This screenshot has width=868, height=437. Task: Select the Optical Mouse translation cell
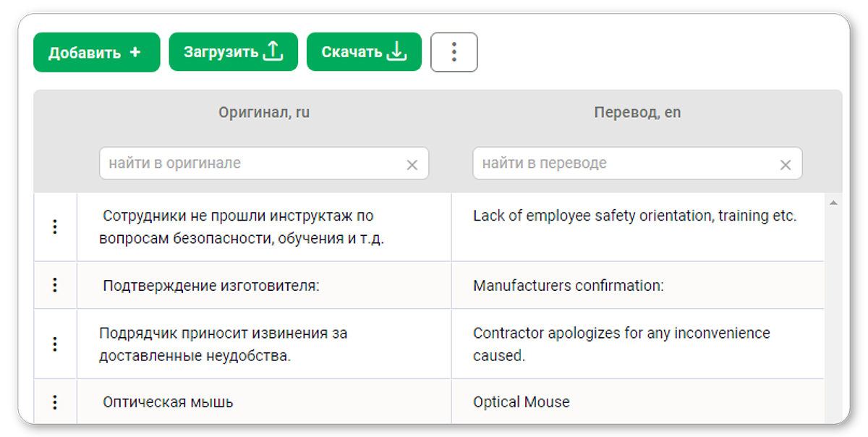coord(637,402)
